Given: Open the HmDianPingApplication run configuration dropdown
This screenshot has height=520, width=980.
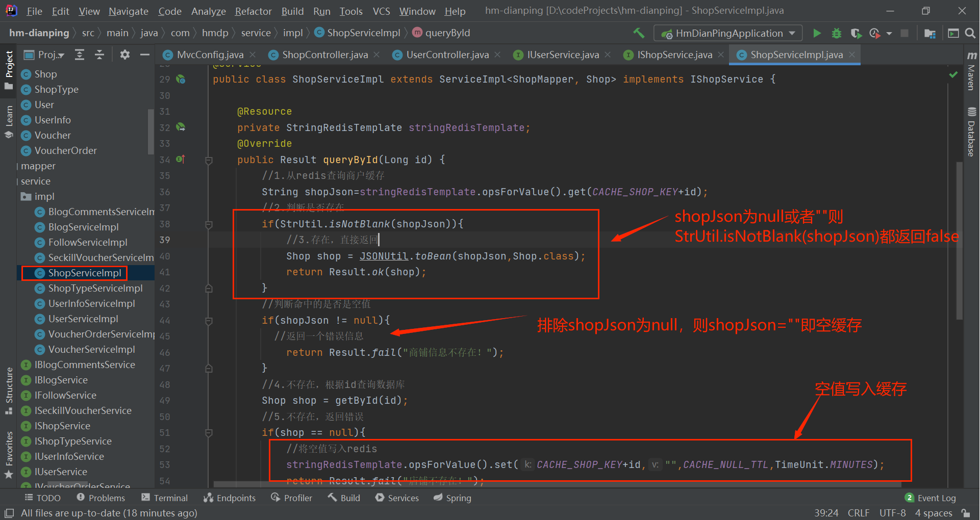Looking at the screenshot, I should click(x=728, y=33).
